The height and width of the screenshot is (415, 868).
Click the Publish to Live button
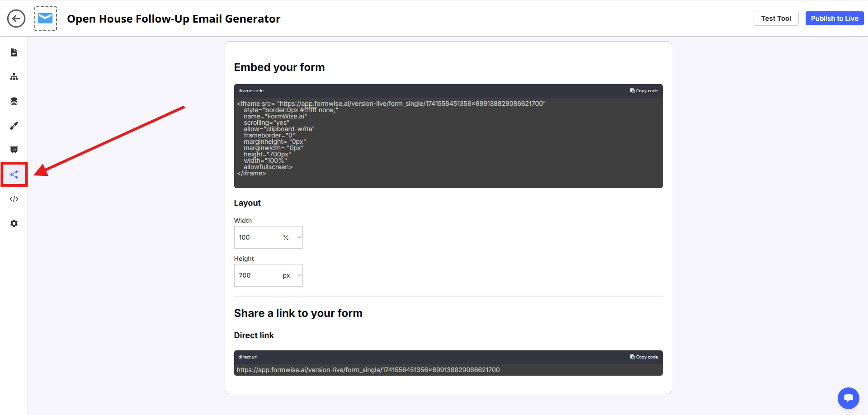(834, 19)
